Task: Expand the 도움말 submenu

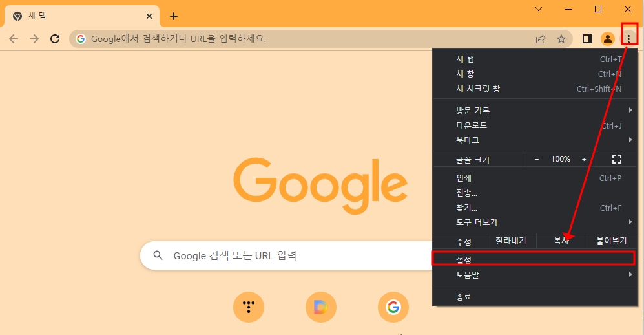Action: pyautogui.click(x=535, y=275)
